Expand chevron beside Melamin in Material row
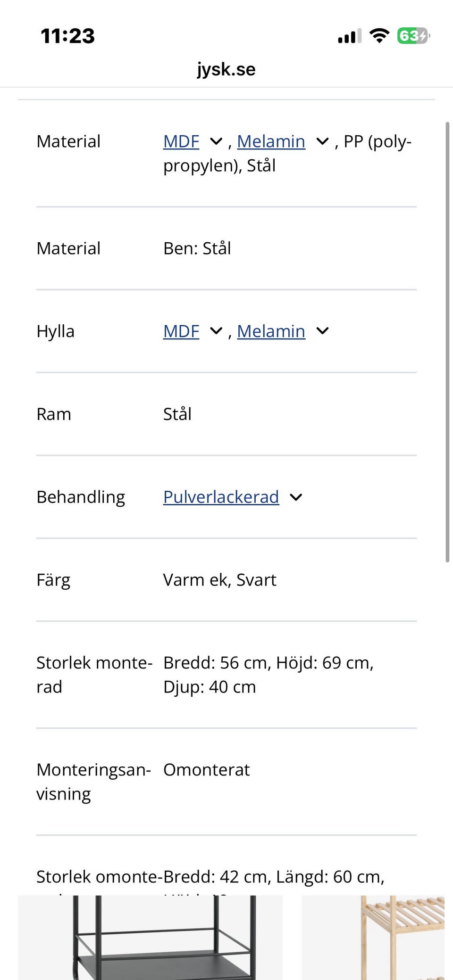453x980 pixels. (x=322, y=141)
